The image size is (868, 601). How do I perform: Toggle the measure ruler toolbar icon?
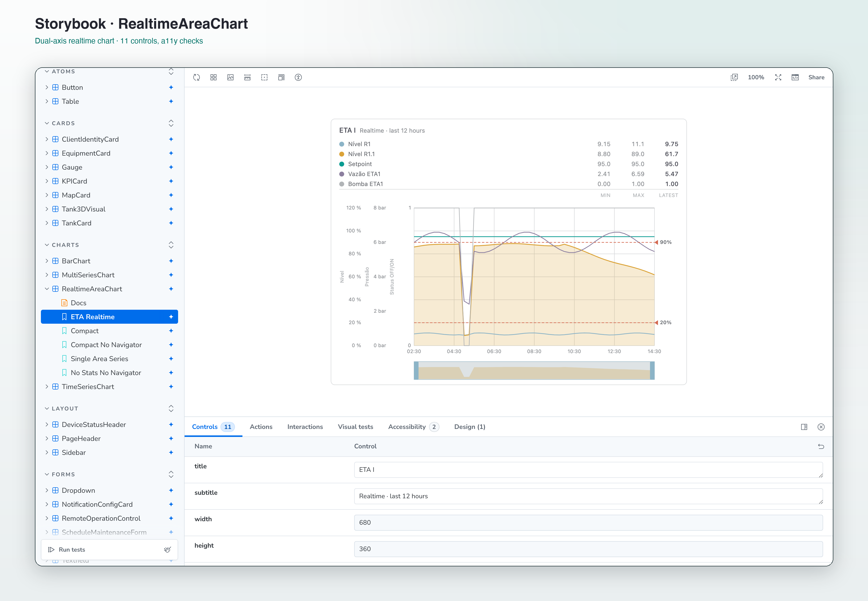[247, 77]
